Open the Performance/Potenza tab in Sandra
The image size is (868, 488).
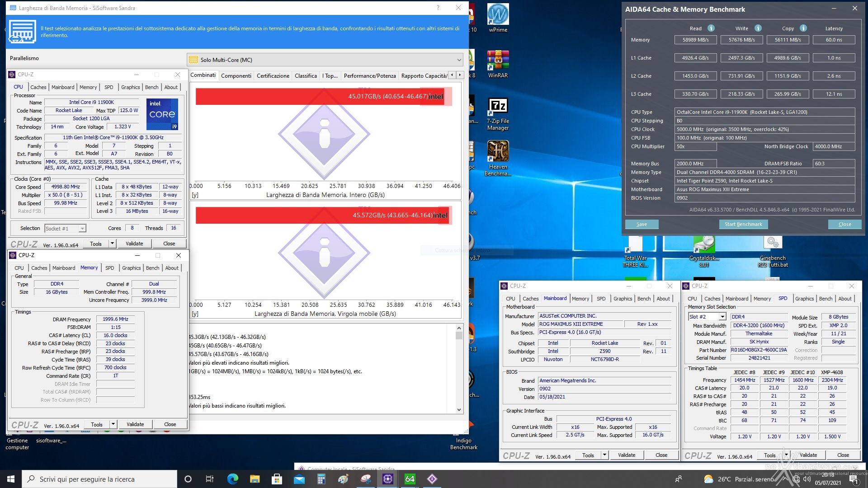pyautogui.click(x=370, y=75)
